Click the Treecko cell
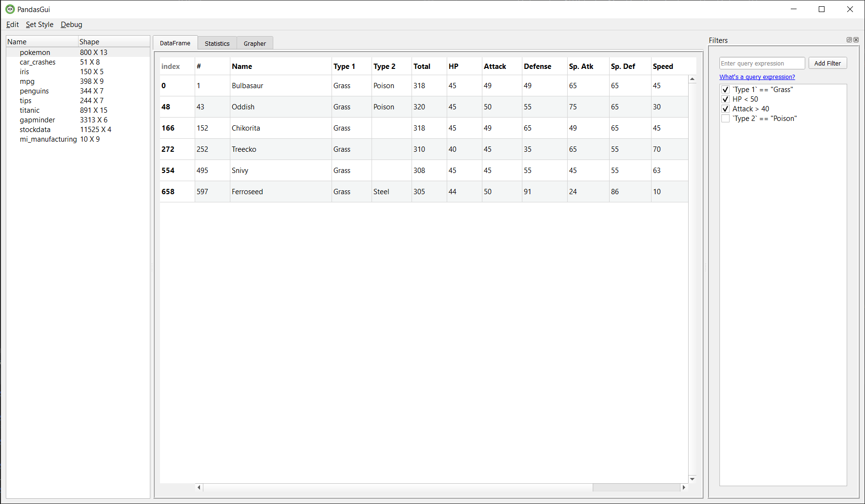Viewport: 865px width, 504px height. 280,149
